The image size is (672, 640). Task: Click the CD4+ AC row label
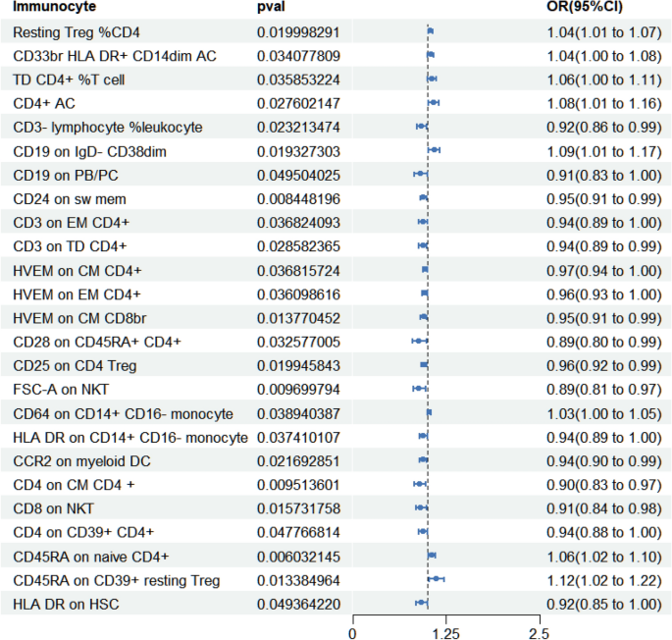pyautogui.click(x=44, y=103)
